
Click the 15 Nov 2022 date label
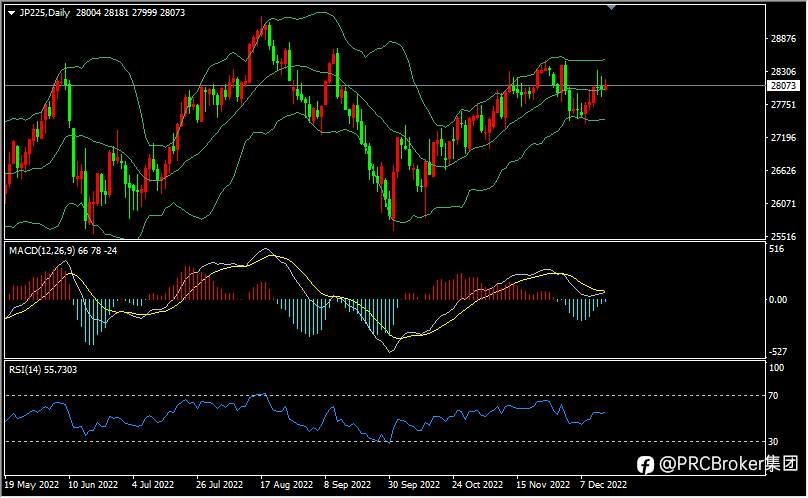pyautogui.click(x=543, y=485)
